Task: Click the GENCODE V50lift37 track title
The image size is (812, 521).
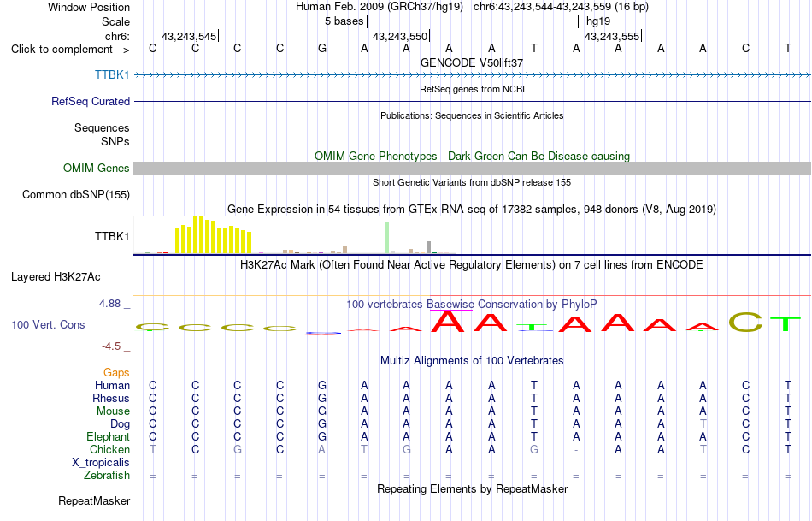Action: pyautogui.click(x=472, y=62)
